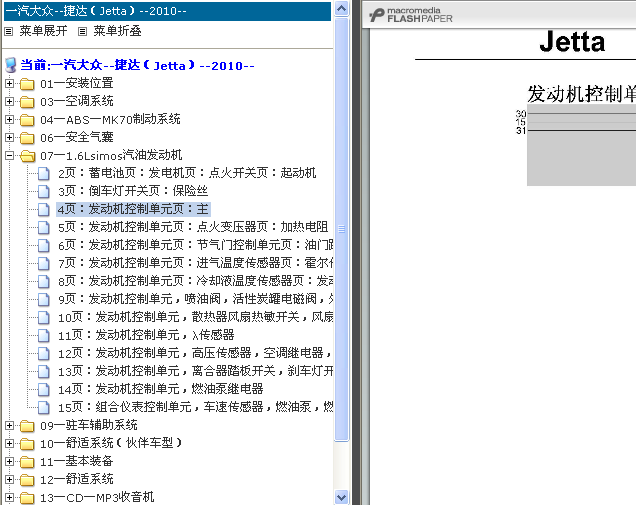The height and width of the screenshot is (505, 636).
Task: Click the computer icon beside 当前:一汽大众
Action: pos(11,65)
